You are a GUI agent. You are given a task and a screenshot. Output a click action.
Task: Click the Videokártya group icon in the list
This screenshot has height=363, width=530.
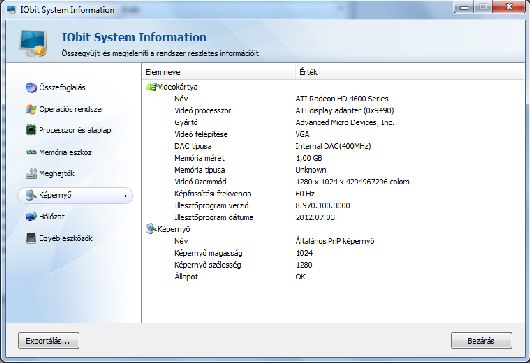151,87
